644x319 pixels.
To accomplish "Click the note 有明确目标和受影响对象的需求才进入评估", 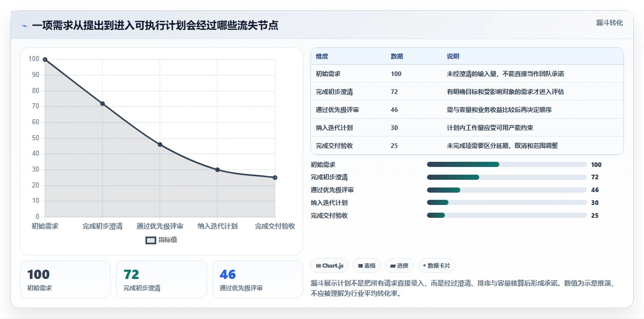I will [x=505, y=92].
